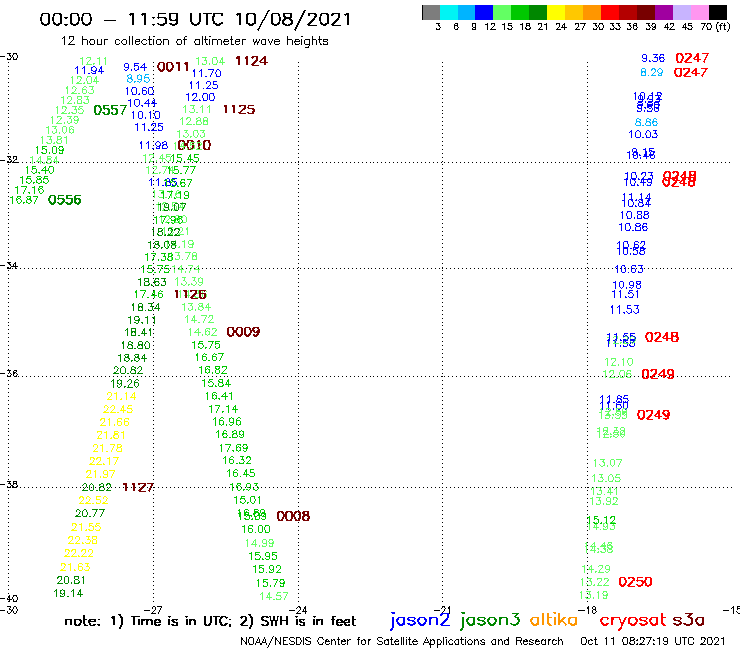
Task: Select the wave height value '22.52'
Action: point(93,500)
